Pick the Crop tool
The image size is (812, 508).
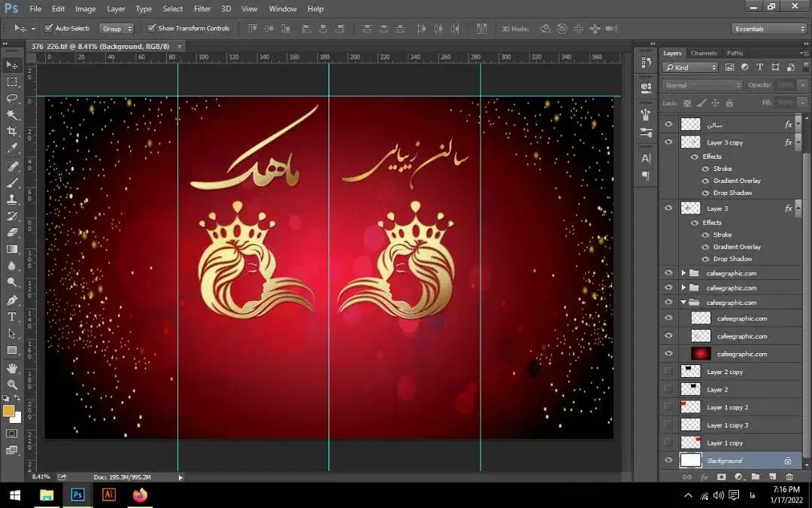pos(12,132)
